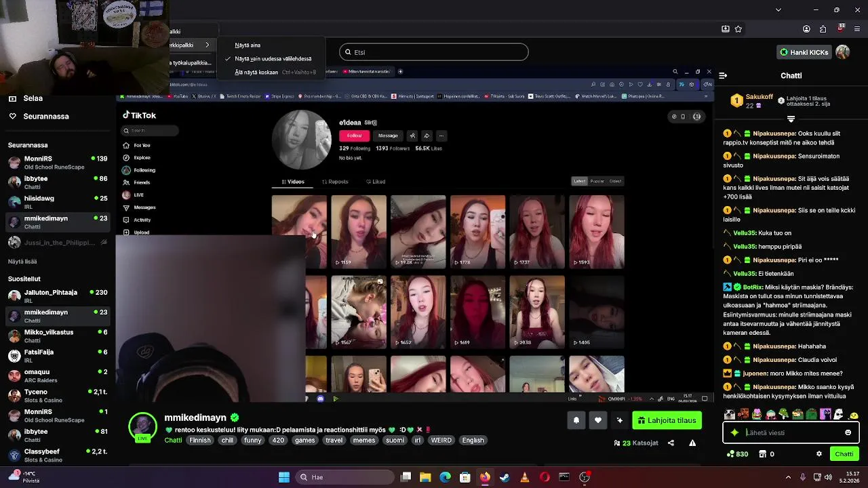Expand the Kirjanmerkkipalkki submenu arrow
Viewport: 868px width, 488px height.
(x=208, y=45)
